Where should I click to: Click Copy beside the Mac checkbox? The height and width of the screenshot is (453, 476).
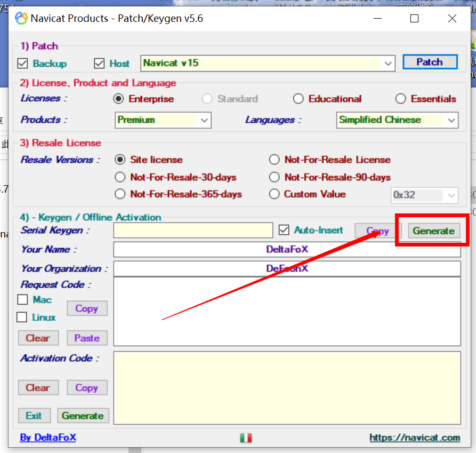tap(87, 308)
